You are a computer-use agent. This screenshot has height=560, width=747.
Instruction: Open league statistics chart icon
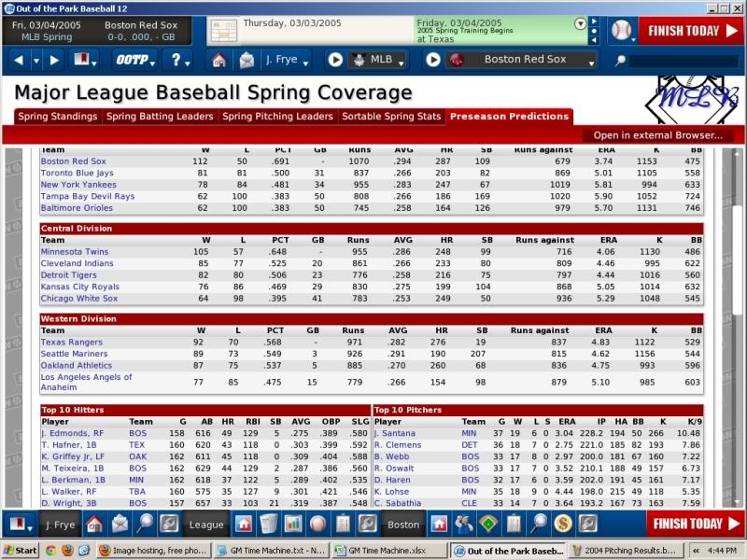point(294,525)
